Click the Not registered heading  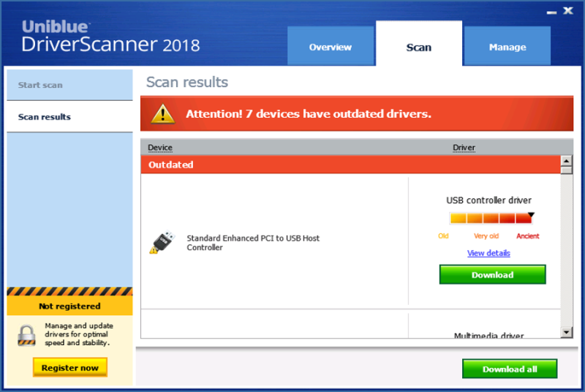(x=69, y=306)
